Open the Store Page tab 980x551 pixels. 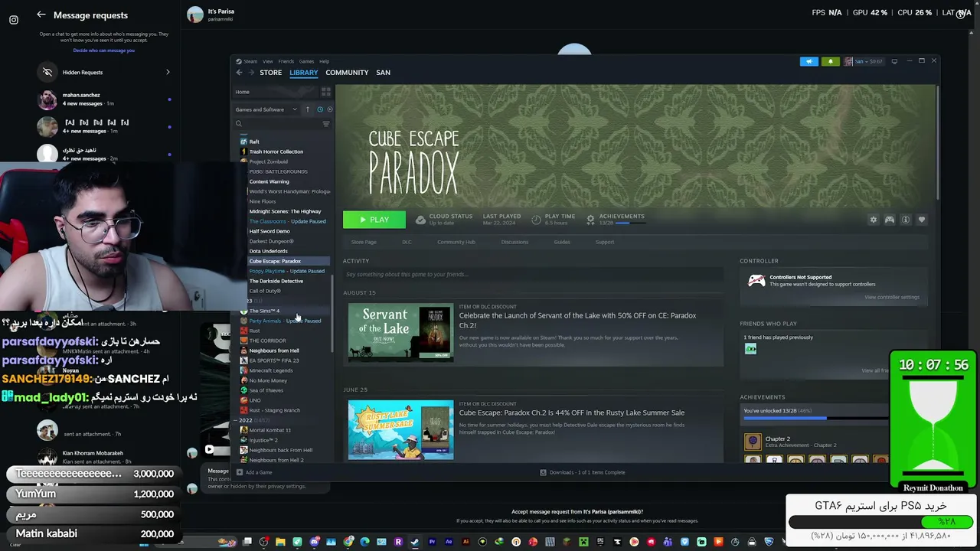(364, 242)
